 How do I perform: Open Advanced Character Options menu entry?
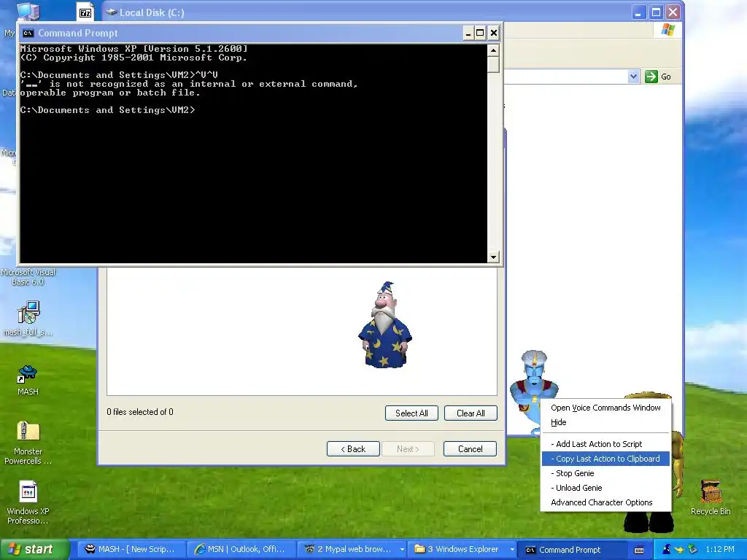pos(605,502)
